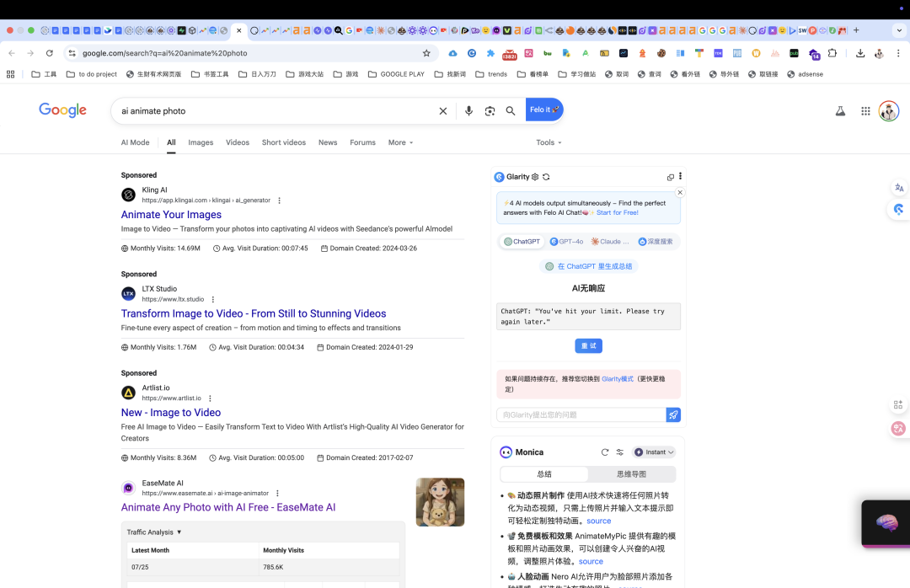910x588 pixels.
Task: Click the 重试 retry button
Action: coord(588,346)
